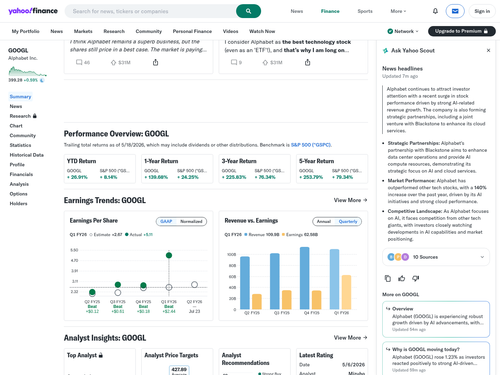Open the My Portfolio menu
500x375 pixels.
click(x=26, y=31)
